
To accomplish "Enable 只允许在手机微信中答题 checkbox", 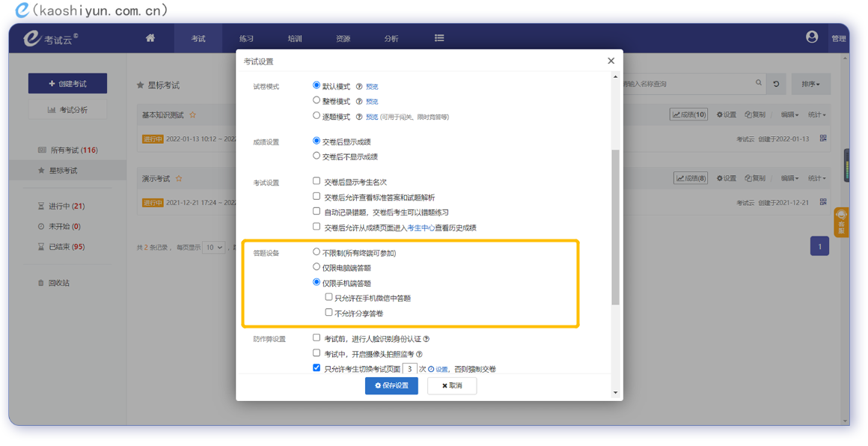I will point(328,298).
